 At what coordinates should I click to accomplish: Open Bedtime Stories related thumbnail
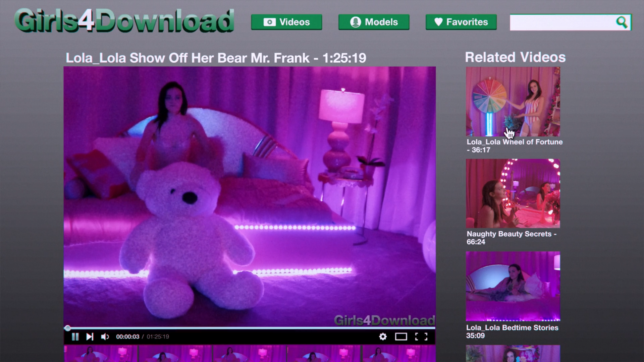(513, 286)
